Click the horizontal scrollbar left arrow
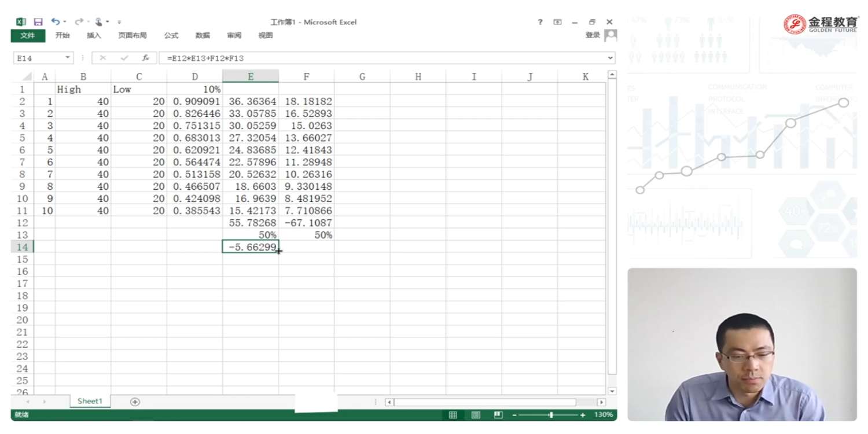 tap(389, 402)
